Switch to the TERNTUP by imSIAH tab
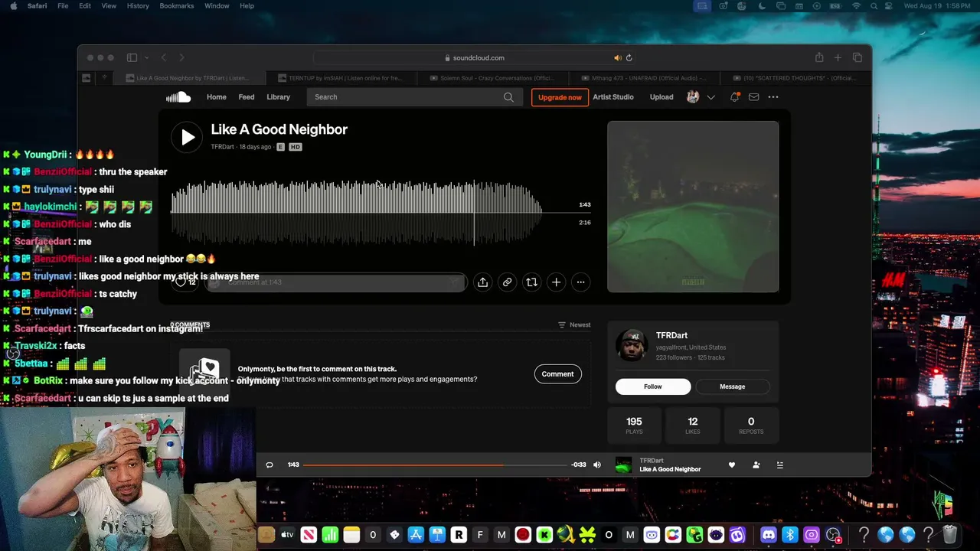This screenshot has width=980, height=551. tap(341, 78)
